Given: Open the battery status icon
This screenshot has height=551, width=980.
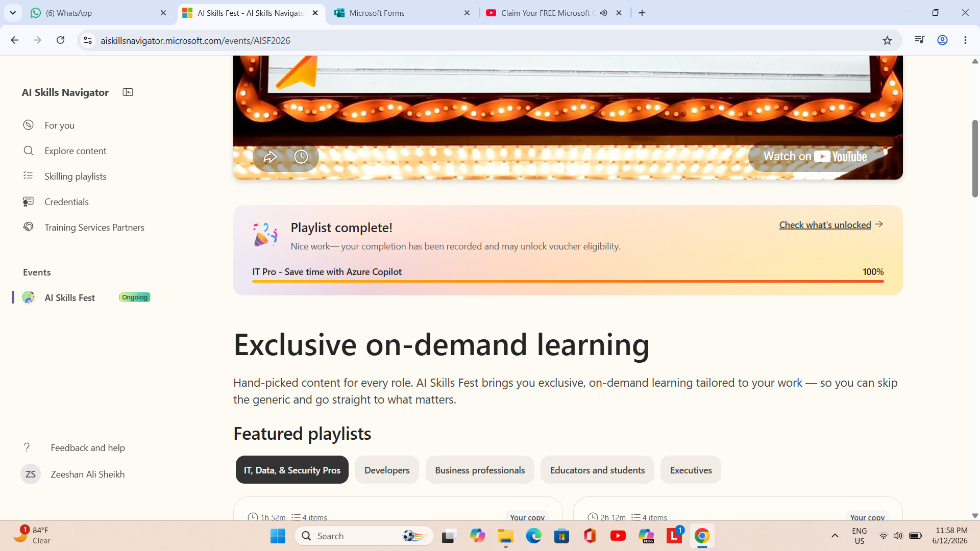Looking at the screenshot, I should tap(915, 536).
